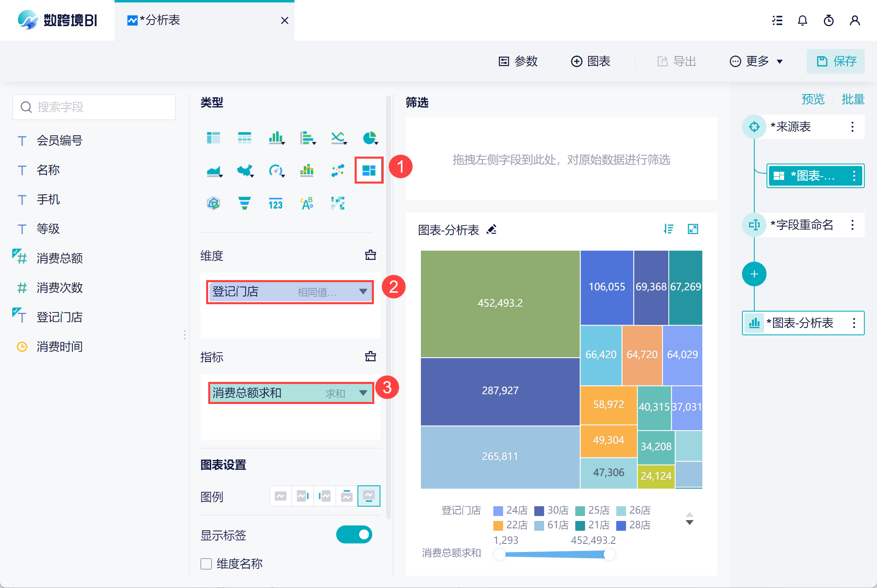Screen dimensions: 877x588
Task: Open the 登记门店 dimension dropdown arrow
Action: pyautogui.click(x=363, y=292)
